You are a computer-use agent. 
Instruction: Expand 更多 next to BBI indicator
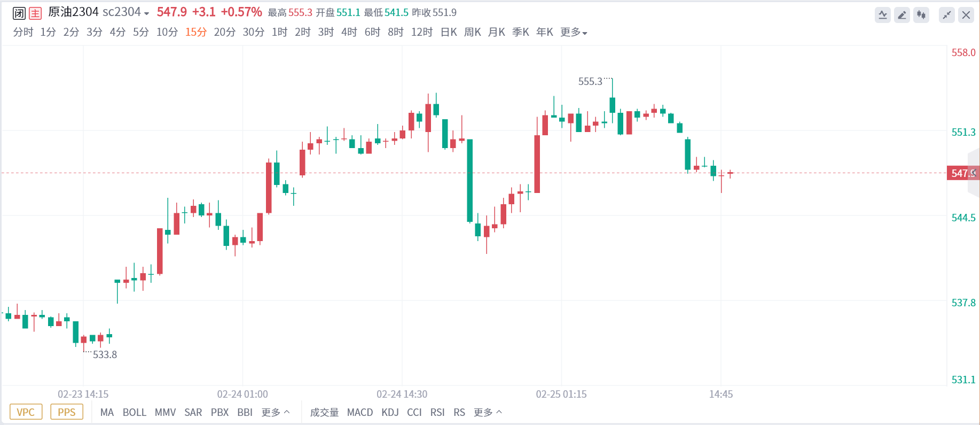275,412
